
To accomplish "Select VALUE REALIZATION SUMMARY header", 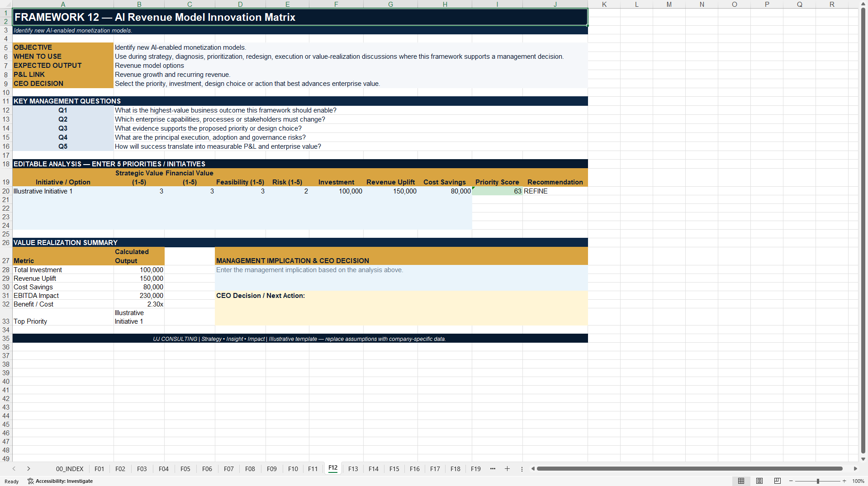I will point(300,243).
